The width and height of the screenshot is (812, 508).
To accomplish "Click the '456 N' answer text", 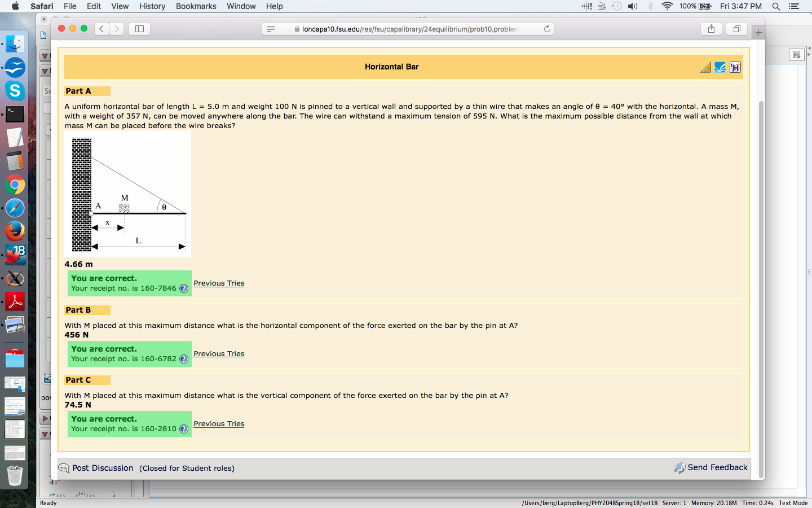I will [77, 335].
